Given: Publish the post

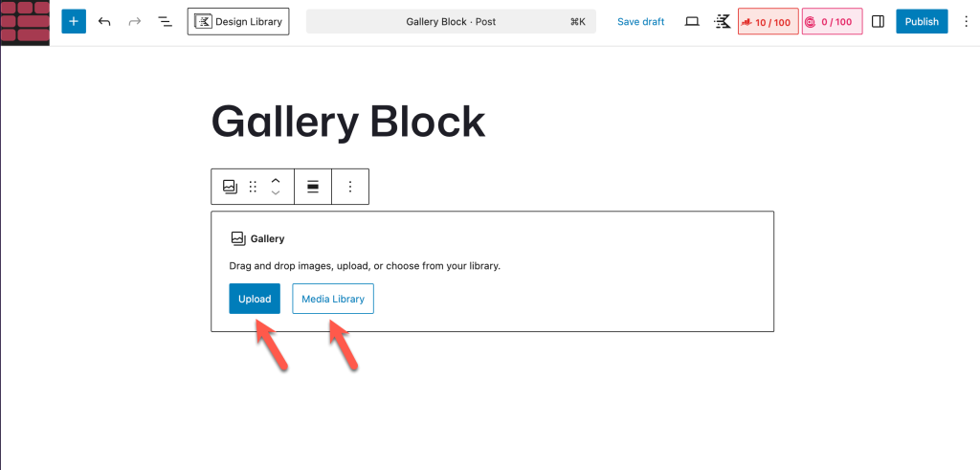Looking at the screenshot, I should (x=922, y=21).
